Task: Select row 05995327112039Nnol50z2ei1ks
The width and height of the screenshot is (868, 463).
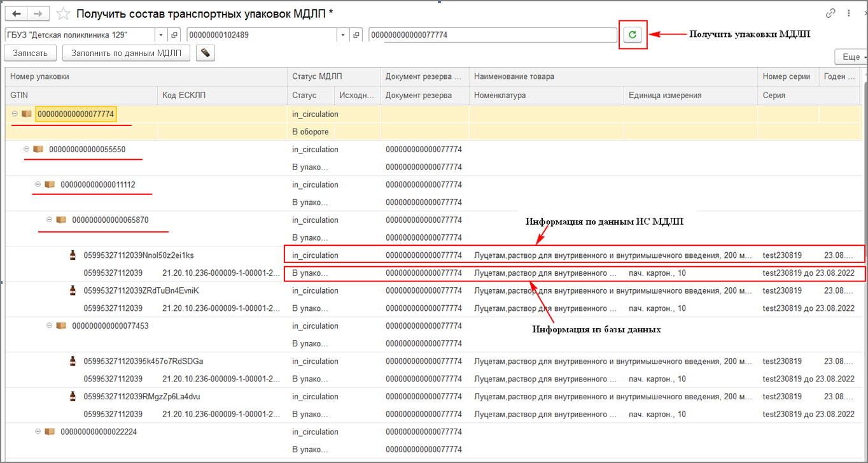Action: click(433, 264)
